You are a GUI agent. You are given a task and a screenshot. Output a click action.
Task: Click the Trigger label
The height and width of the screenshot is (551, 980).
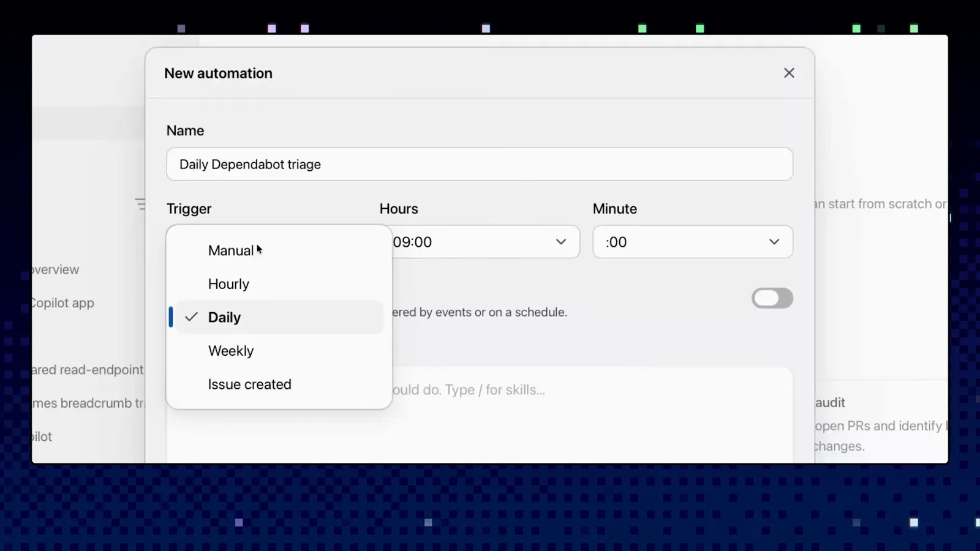(x=189, y=209)
